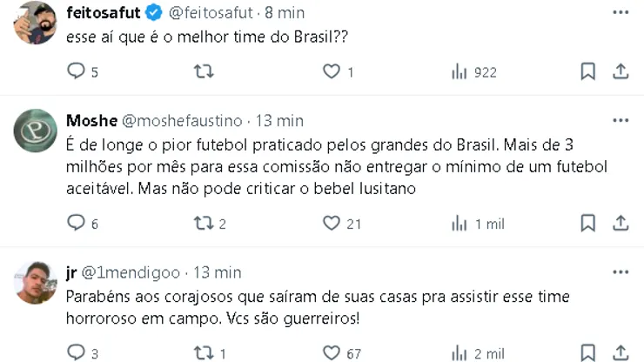This screenshot has height=362, width=644.
Task: Open the @moshefaustino profile handle
Action: (182, 120)
